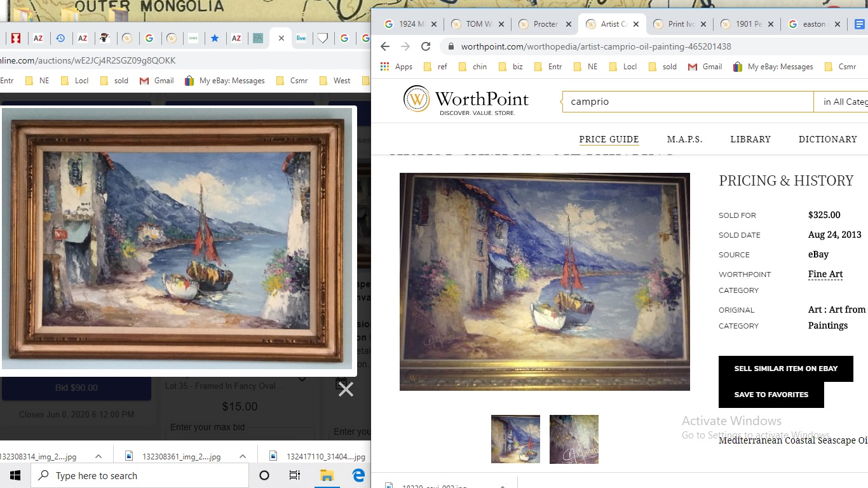This screenshot has height=488, width=868.
Task: Click 'SELL SIMILAR ITEM ON EBAY' button
Action: (785, 369)
